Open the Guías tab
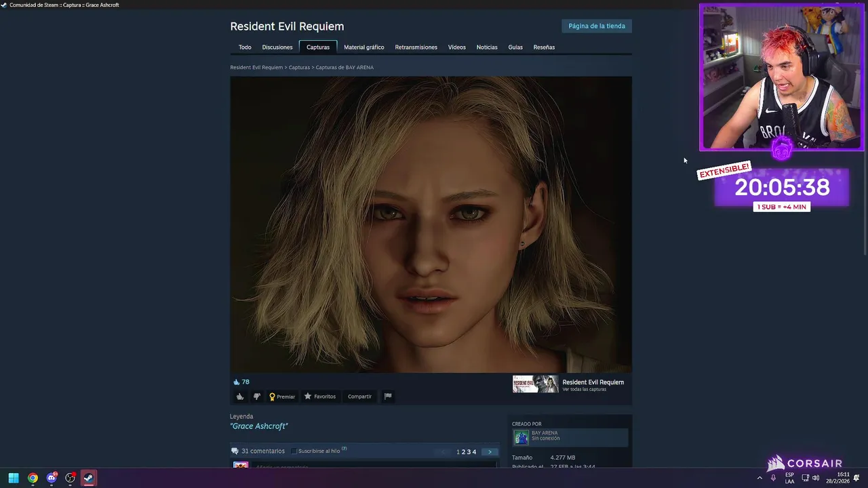Viewport: 868px width, 488px height. click(515, 47)
